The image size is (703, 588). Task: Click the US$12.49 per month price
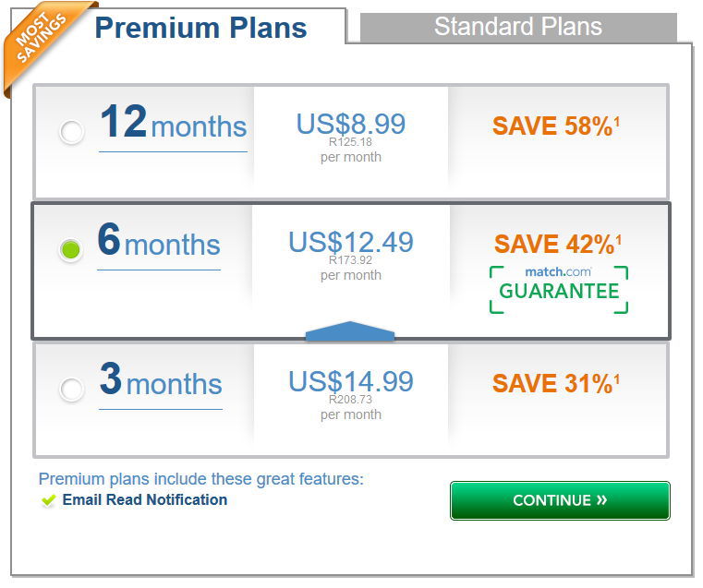tap(351, 255)
